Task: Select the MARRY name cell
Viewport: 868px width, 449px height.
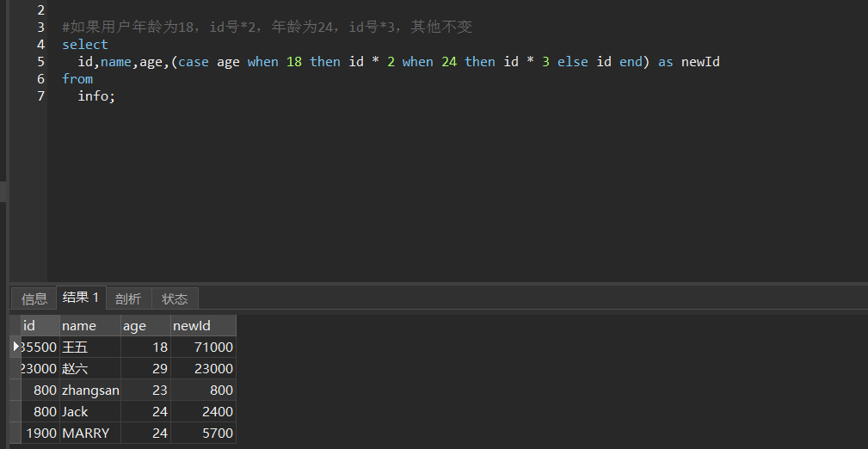Action: (x=89, y=433)
